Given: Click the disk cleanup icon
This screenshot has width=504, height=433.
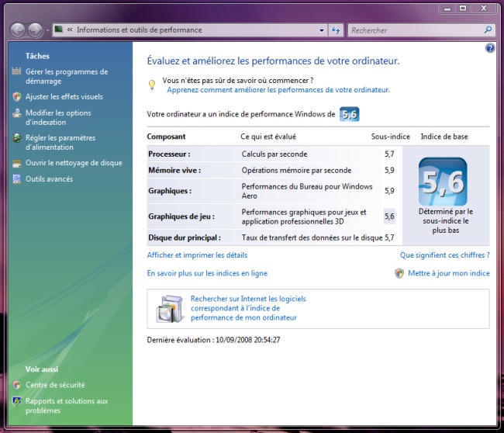Looking at the screenshot, I should [17, 164].
